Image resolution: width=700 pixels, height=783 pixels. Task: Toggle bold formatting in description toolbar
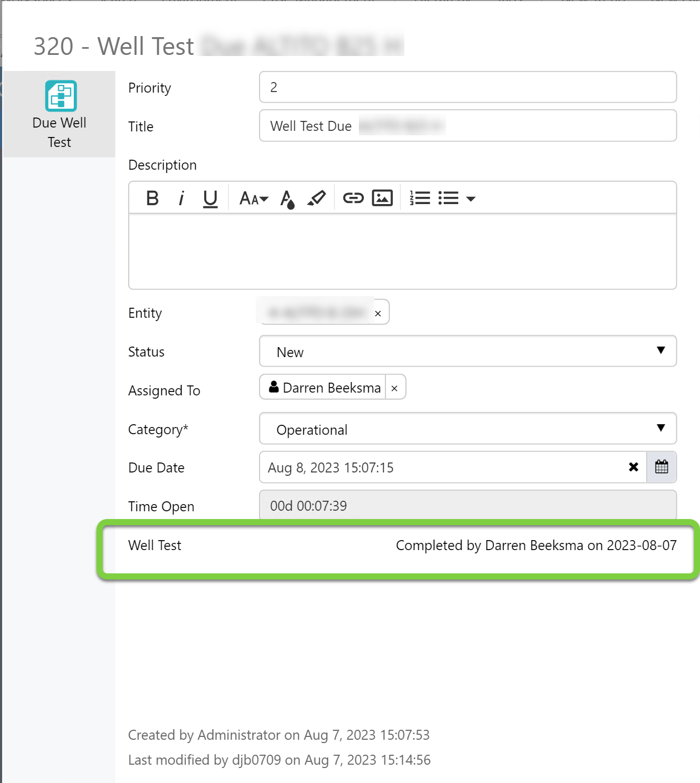[152, 198]
